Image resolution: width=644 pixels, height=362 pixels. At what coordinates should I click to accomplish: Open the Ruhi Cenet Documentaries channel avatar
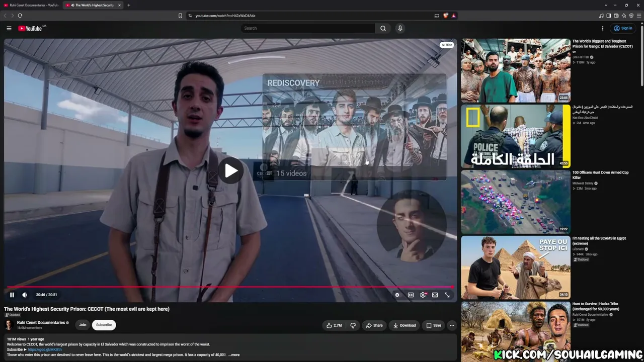9,325
